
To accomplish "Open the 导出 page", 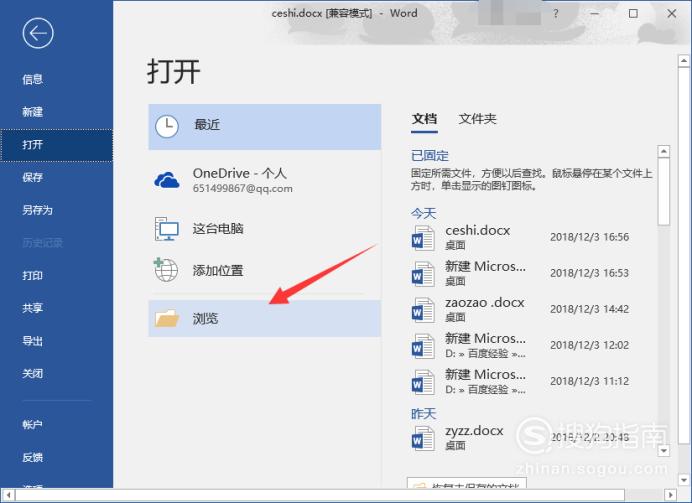I will pyautogui.click(x=33, y=341).
